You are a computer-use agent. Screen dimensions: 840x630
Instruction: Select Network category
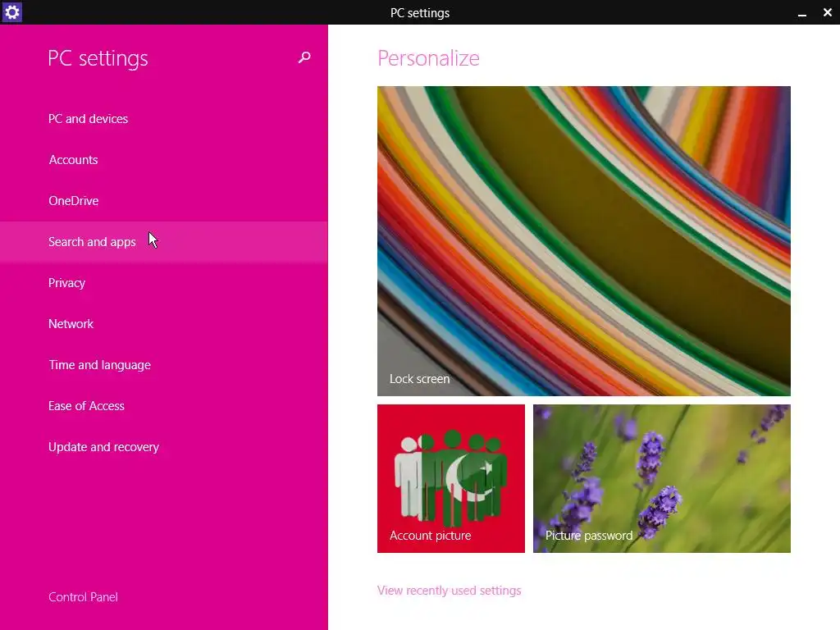[163, 323]
